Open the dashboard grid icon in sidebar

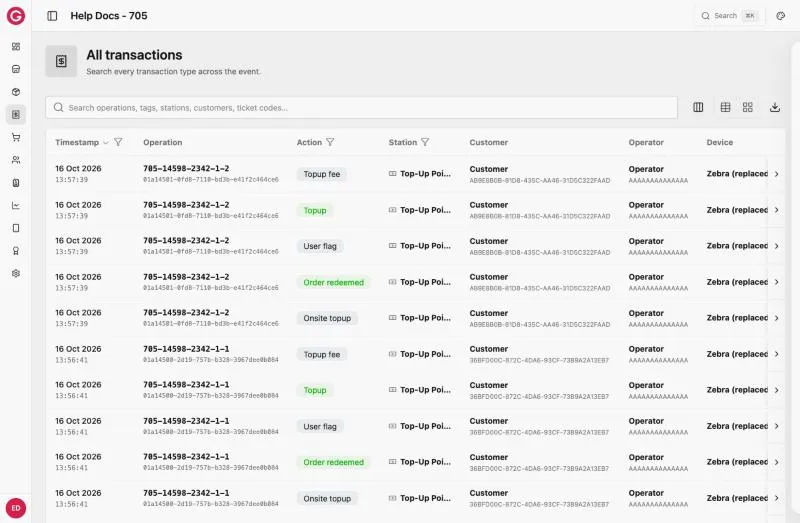tap(16, 46)
